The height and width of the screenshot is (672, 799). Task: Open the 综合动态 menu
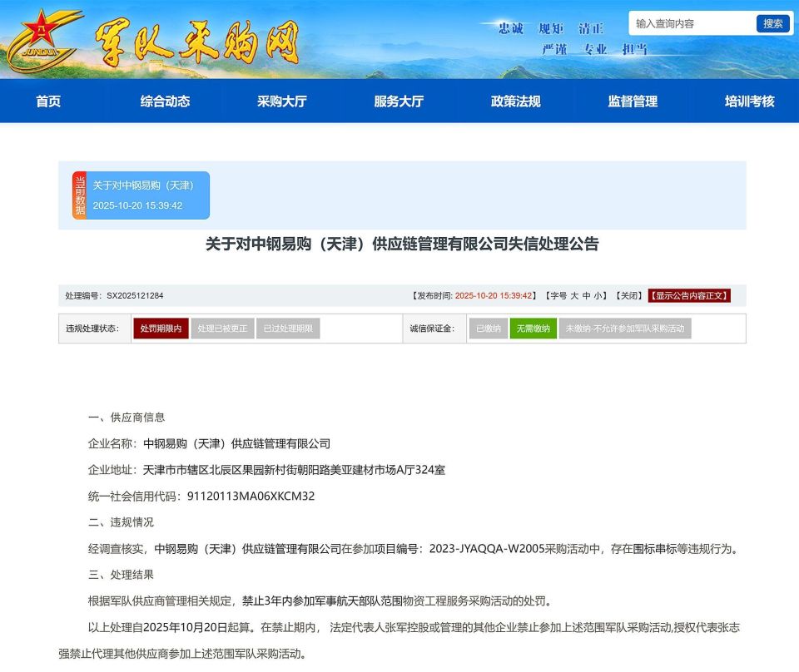[164, 101]
